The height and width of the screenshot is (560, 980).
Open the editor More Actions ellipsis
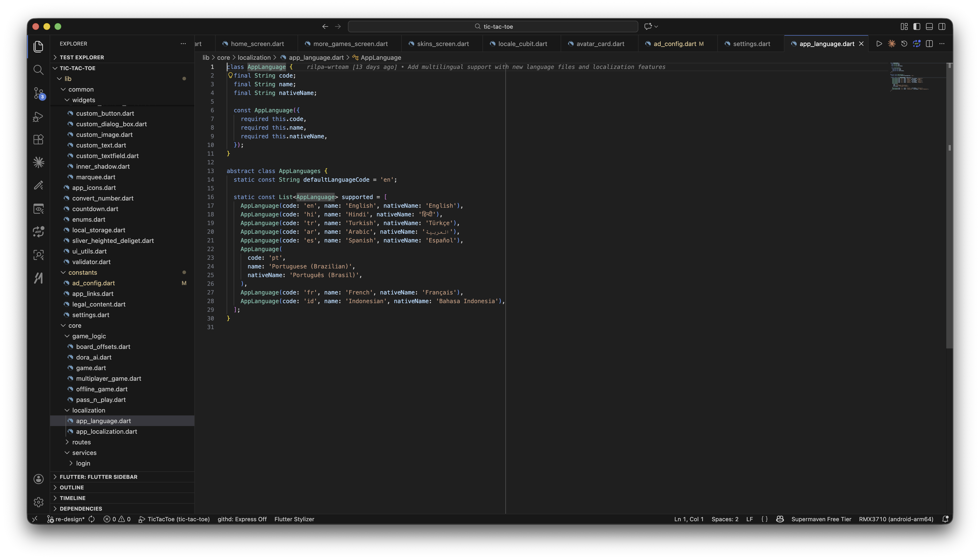(x=942, y=44)
